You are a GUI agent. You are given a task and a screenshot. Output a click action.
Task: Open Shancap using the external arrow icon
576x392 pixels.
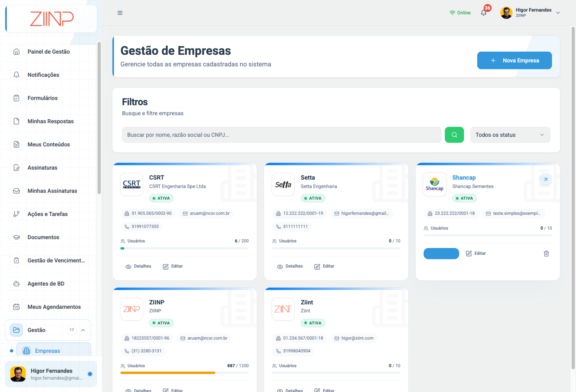(546, 180)
